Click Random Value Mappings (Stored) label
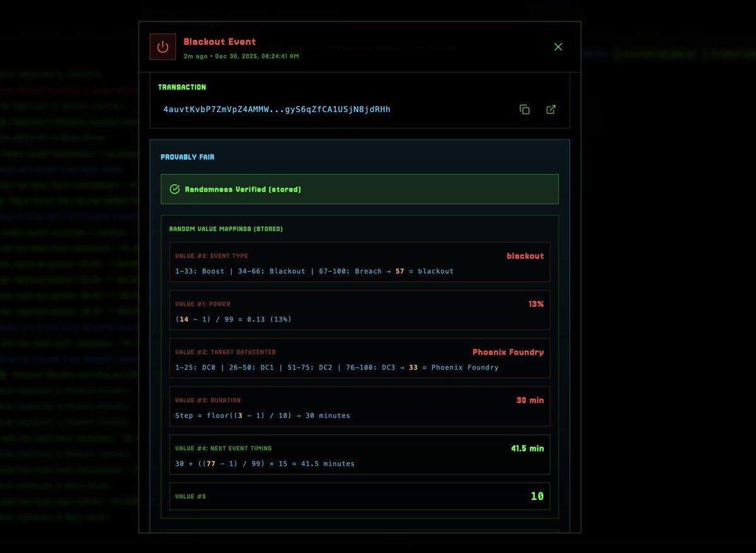 tap(226, 229)
